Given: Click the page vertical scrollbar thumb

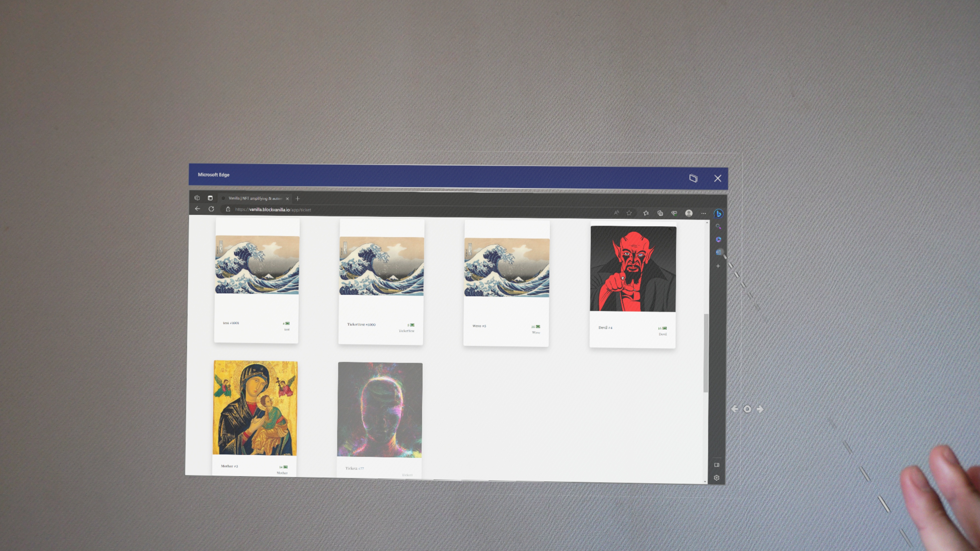Looking at the screenshot, I should point(706,353).
